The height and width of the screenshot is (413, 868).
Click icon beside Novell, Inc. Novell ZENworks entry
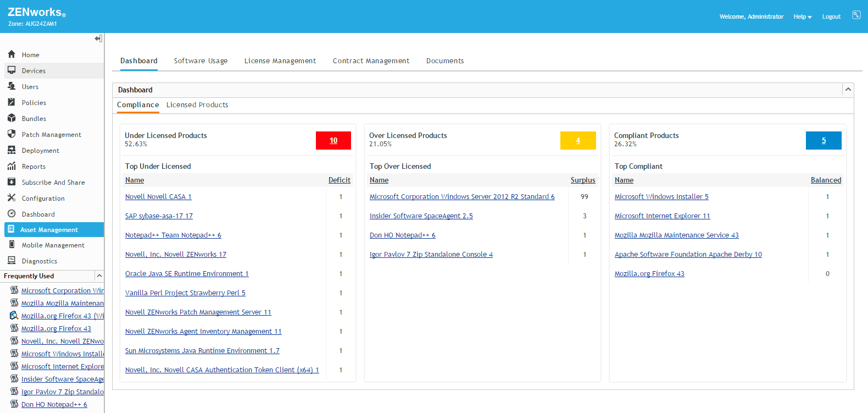coord(14,340)
